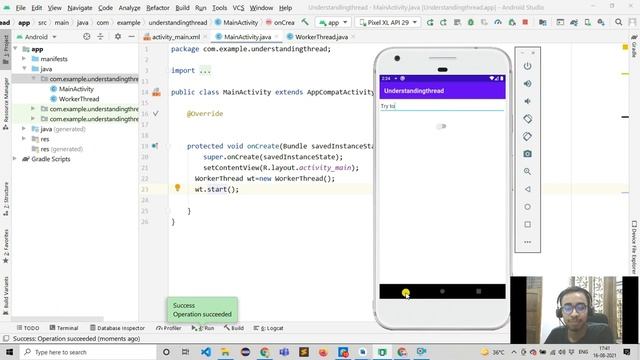
Task: Open the Pixel XL API 29 device dropdown
Action: click(388, 22)
